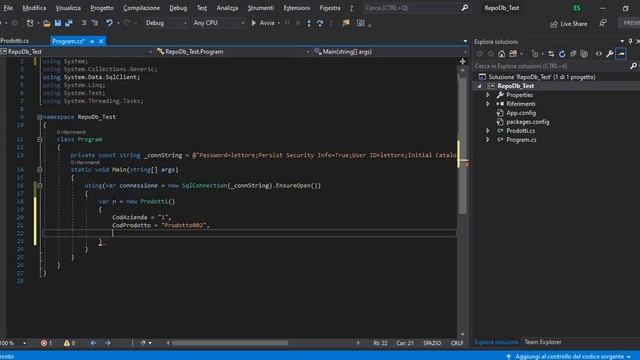This screenshot has width=640, height=360.
Task: Open the Visualizza menu
Action: (x=68, y=8)
